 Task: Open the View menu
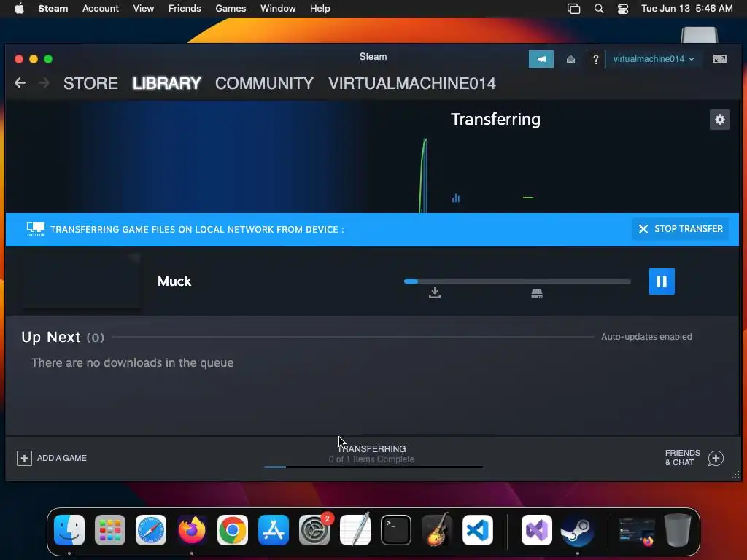144,9
